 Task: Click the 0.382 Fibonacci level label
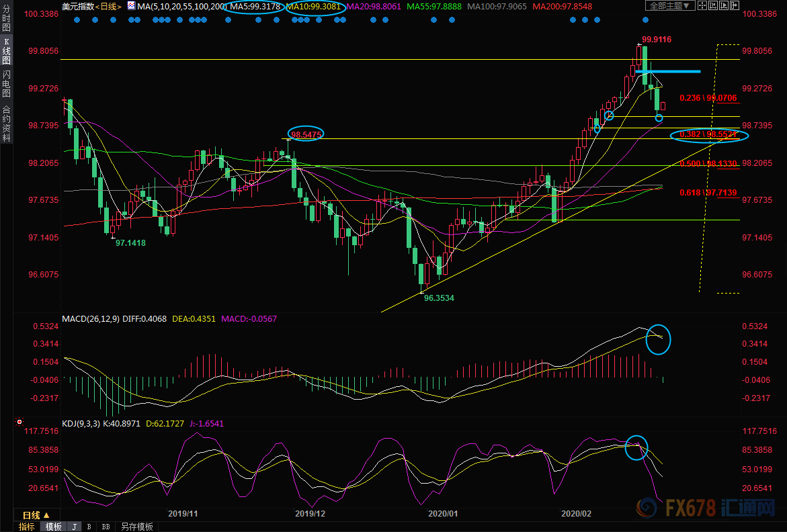[708, 134]
